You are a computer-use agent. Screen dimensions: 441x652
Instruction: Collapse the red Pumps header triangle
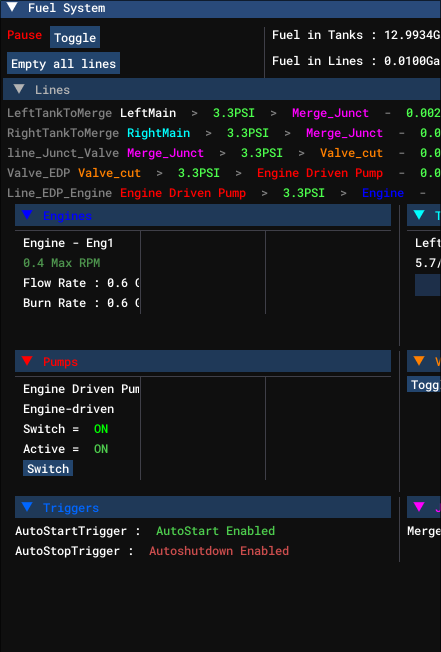(27, 361)
